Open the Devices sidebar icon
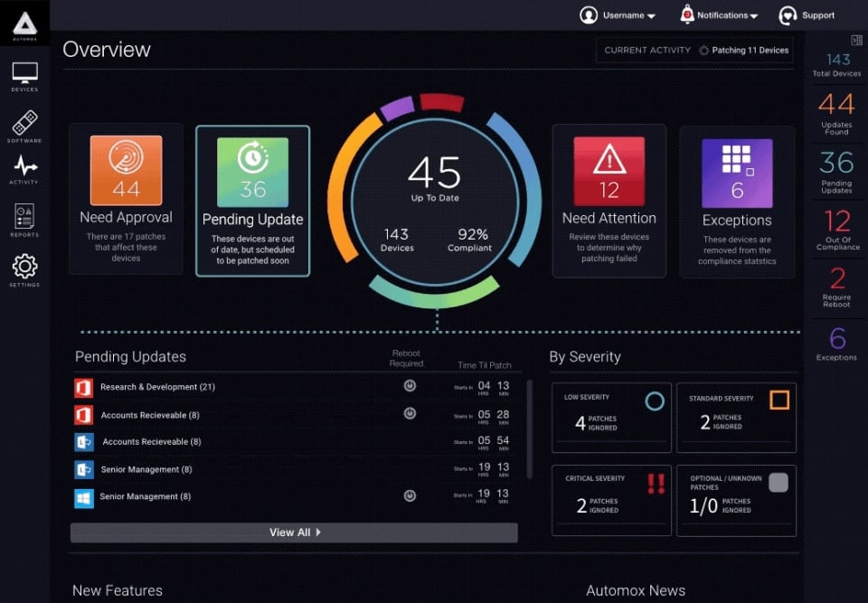 tap(24, 76)
